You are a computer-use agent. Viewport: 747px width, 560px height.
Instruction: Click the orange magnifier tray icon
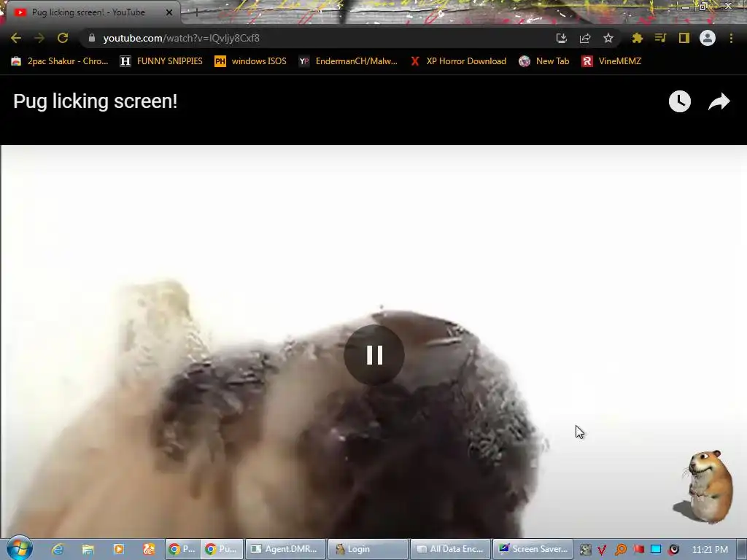click(620, 550)
